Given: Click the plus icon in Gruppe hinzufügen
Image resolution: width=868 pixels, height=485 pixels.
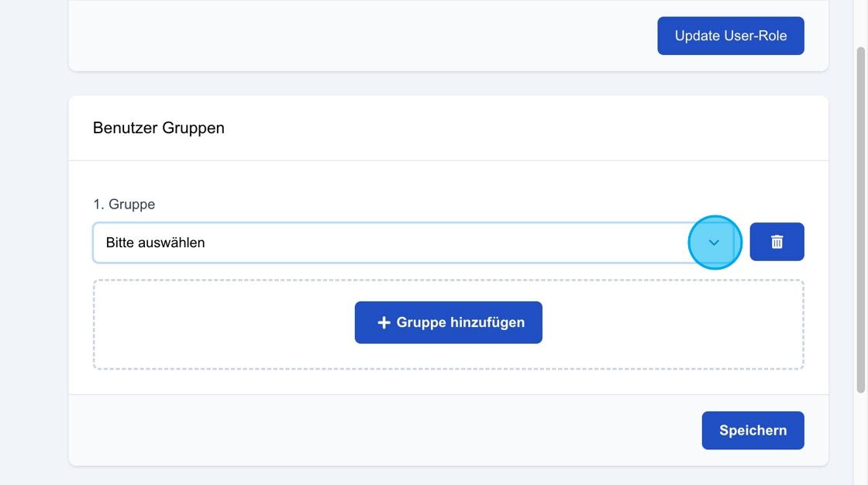Looking at the screenshot, I should coord(383,322).
